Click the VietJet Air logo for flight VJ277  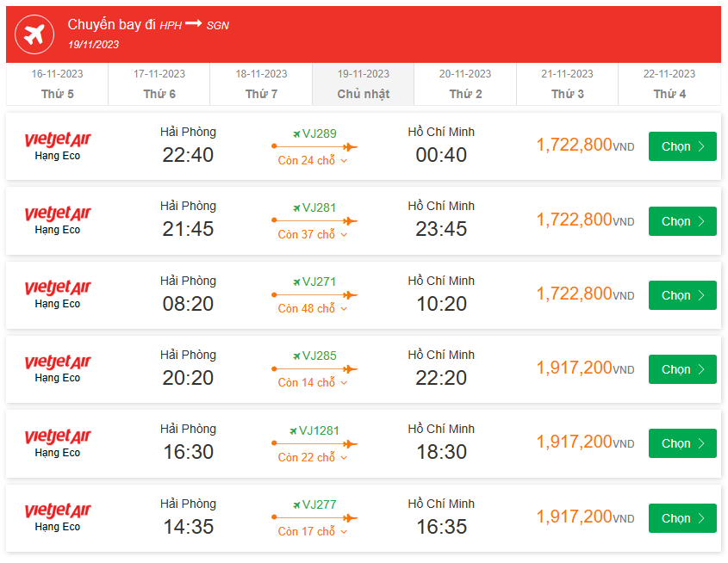click(58, 510)
